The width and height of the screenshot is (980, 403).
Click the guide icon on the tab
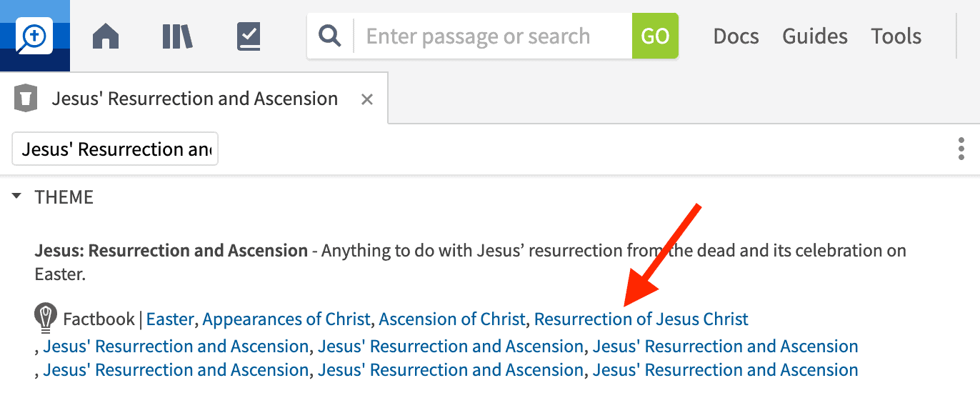pos(26,99)
